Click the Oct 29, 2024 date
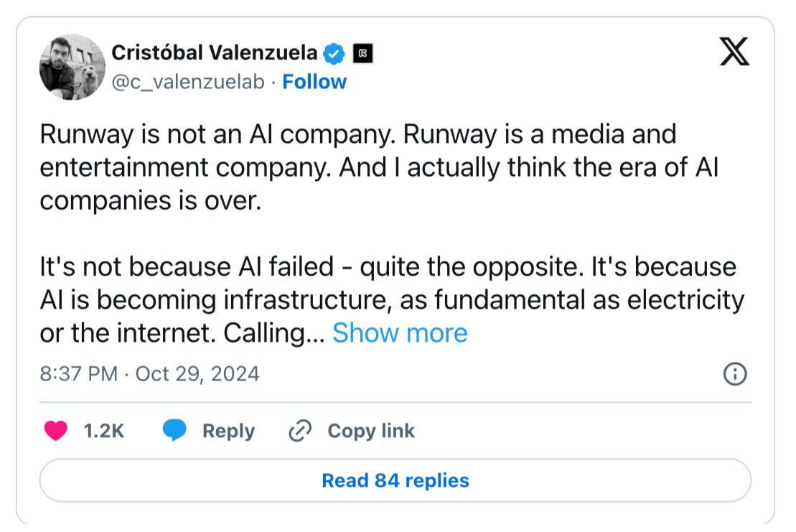The image size is (796, 532). pyautogui.click(x=197, y=374)
